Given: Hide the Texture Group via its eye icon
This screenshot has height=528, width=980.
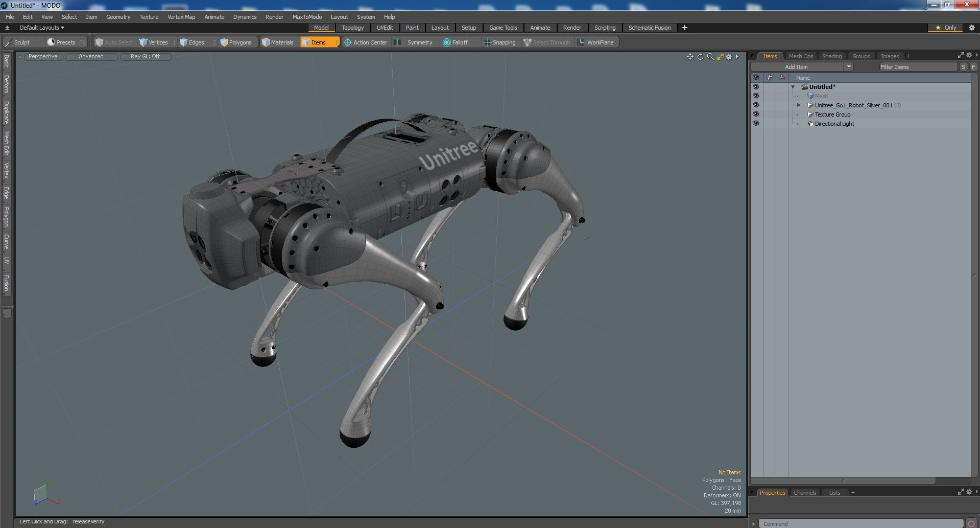Looking at the screenshot, I should [756, 114].
